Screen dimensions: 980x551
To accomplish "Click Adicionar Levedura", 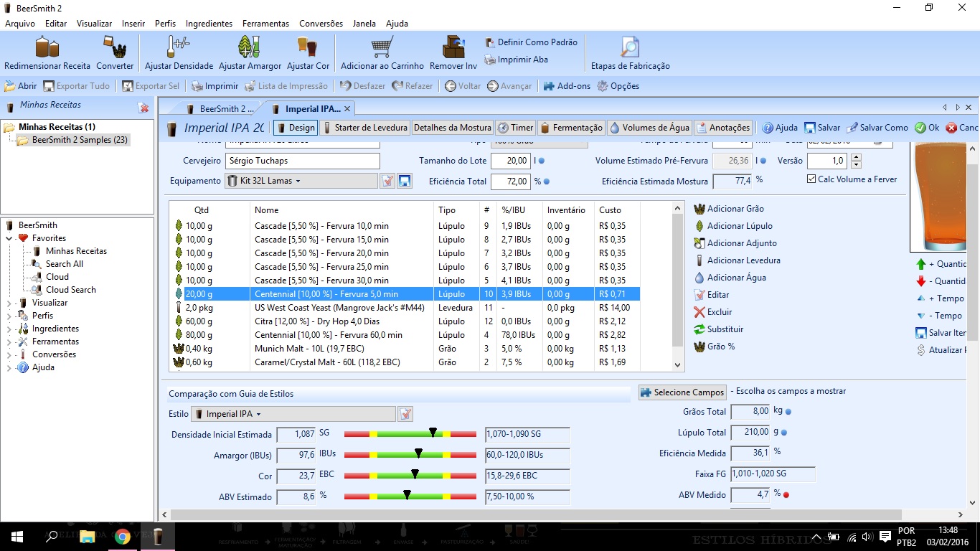I will coord(737,260).
